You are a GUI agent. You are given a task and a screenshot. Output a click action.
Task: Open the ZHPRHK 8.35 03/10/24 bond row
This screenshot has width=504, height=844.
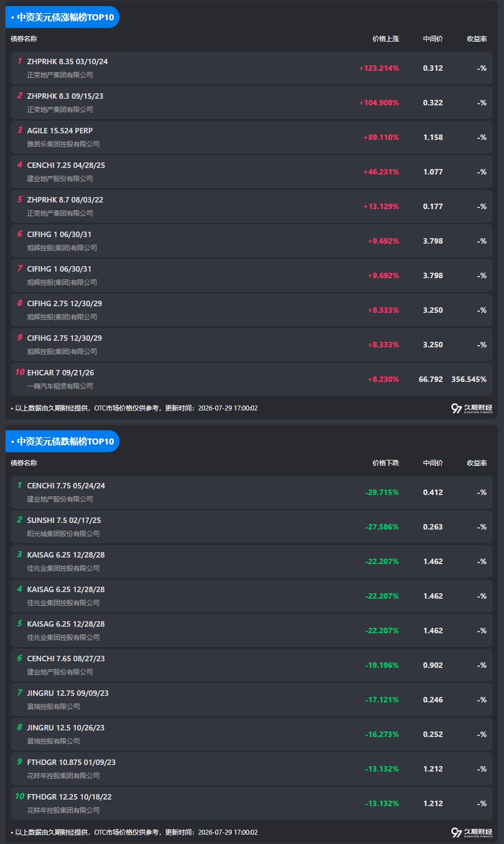(252, 68)
